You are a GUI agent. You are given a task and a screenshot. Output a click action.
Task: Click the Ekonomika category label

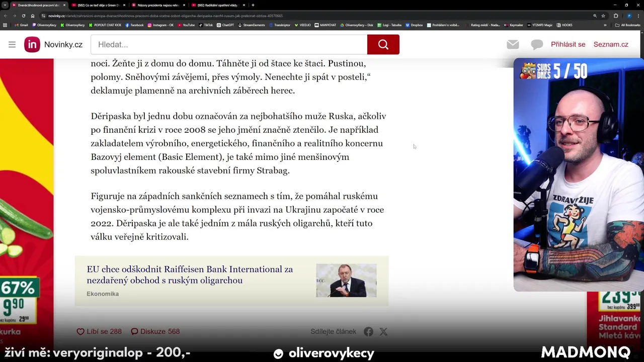[103, 294]
